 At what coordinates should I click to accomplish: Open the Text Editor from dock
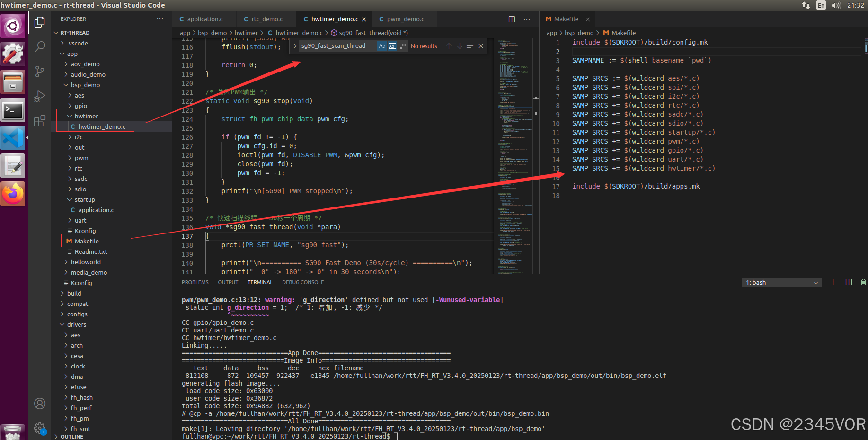pyautogui.click(x=13, y=166)
